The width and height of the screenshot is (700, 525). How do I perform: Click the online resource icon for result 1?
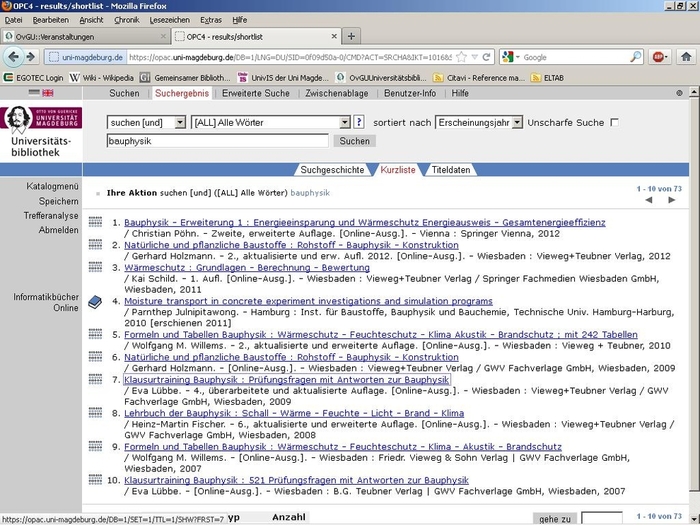coord(96,221)
